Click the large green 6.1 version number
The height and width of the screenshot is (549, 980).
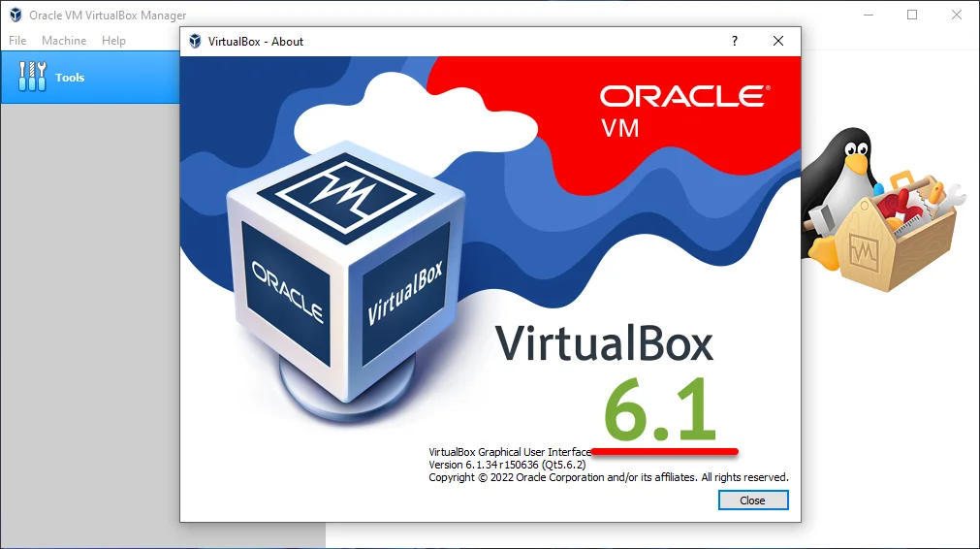[x=660, y=409]
